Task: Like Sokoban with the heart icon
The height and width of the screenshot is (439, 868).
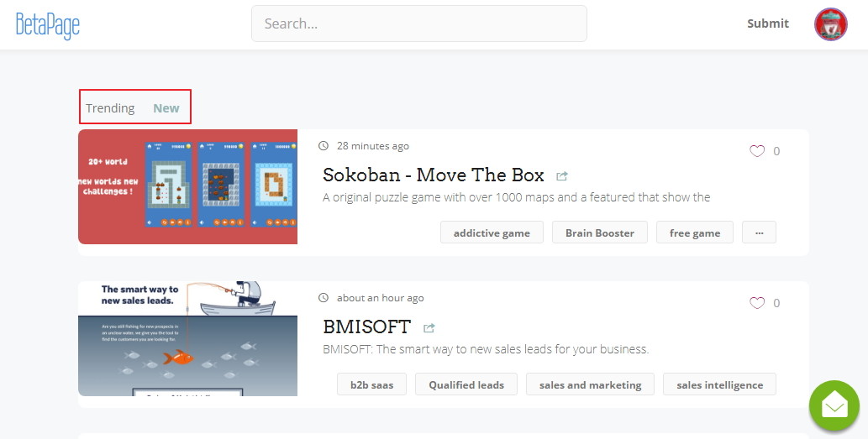Action: pos(757,151)
